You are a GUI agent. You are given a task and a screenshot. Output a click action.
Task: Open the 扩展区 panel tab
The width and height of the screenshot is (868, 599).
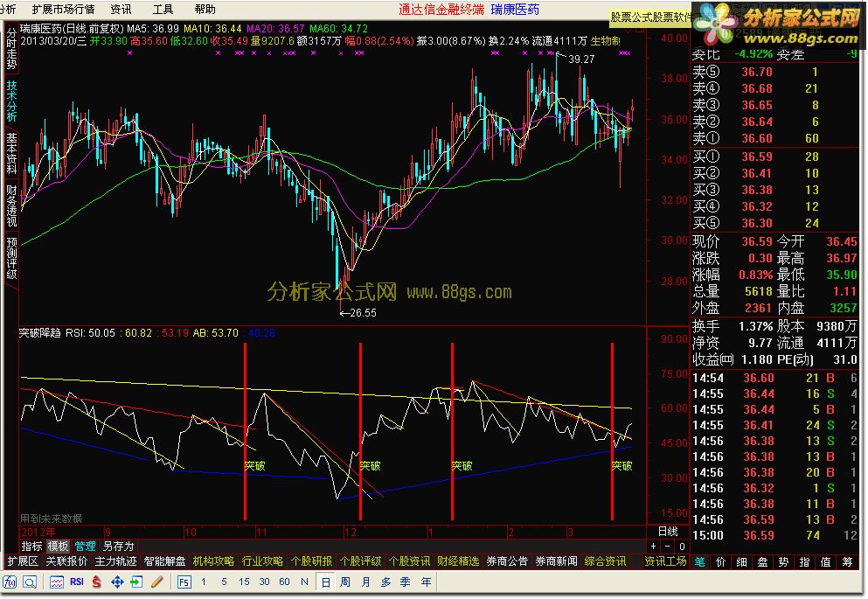click(23, 561)
